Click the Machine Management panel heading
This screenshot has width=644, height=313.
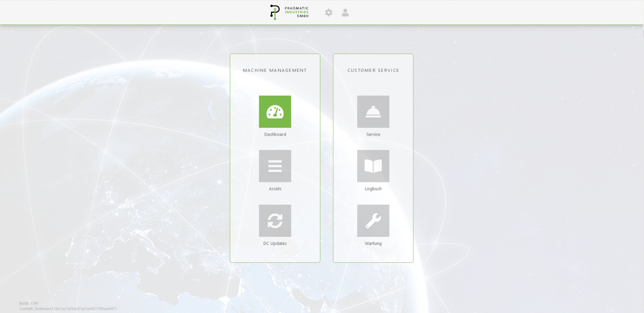coord(275,71)
